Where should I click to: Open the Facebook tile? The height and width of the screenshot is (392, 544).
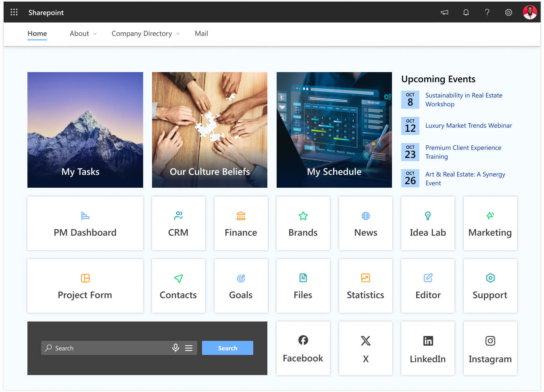pyautogui.click(x=303, y=348)
